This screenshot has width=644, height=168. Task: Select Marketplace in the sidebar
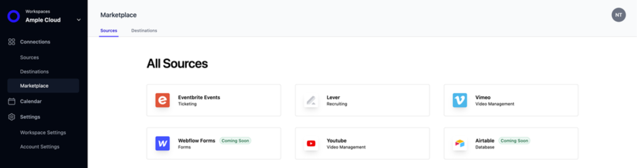[x=34, y=86]
